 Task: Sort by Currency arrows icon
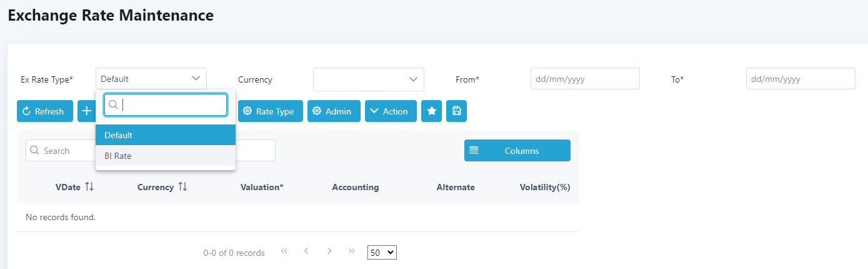(x=182, y=187)
